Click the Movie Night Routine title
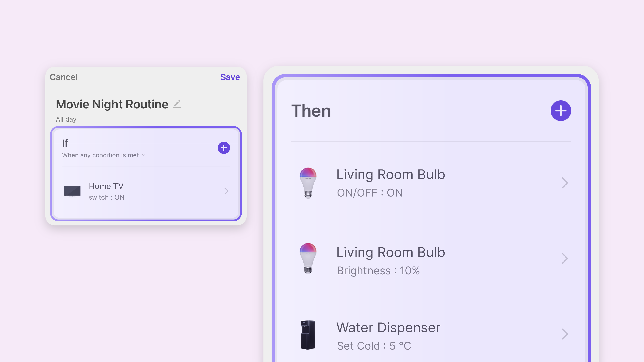The height and width of the screenshot is (362, 644). click(112, 104)
